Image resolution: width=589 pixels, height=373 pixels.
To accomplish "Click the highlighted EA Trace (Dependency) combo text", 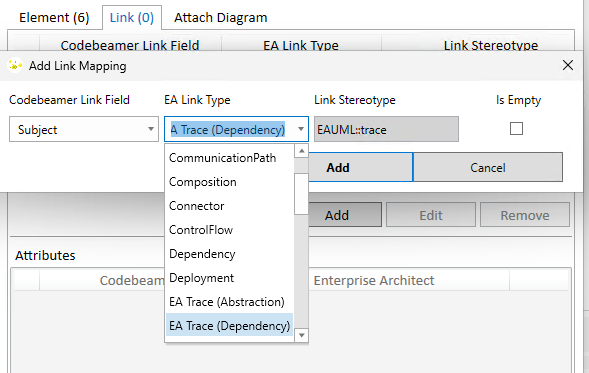I will (228, 129).
